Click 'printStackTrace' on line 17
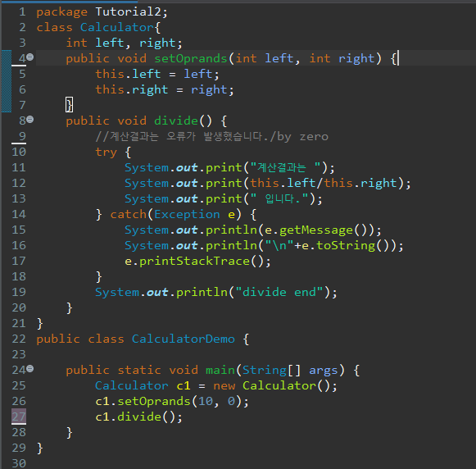The height and width of the screenshot is (469, 476). coord(194,262)
